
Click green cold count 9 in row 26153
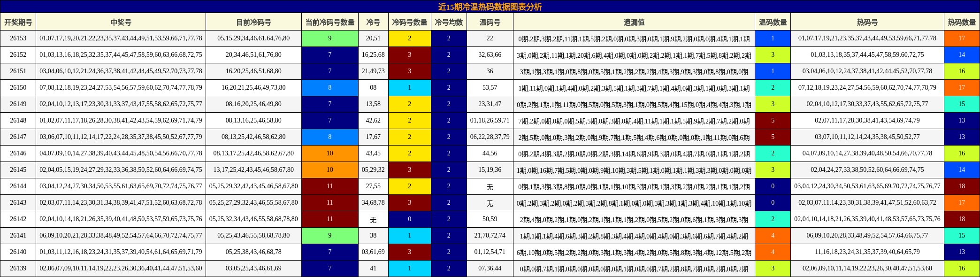tap(330, 38)
